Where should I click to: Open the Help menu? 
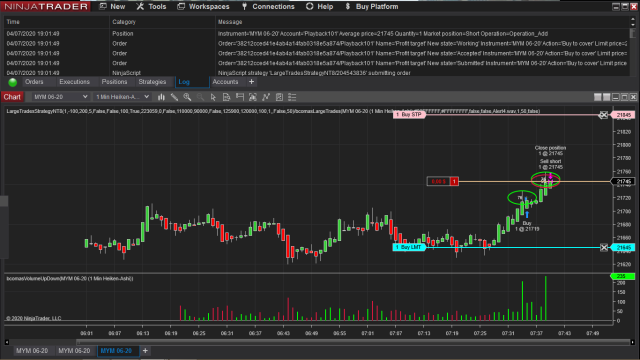click(320, 7)
